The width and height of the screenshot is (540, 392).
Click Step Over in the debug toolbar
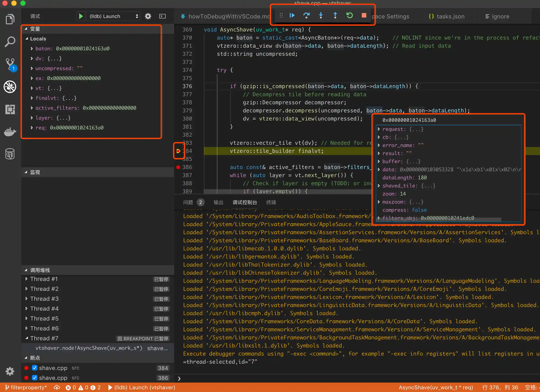(306, 15)
